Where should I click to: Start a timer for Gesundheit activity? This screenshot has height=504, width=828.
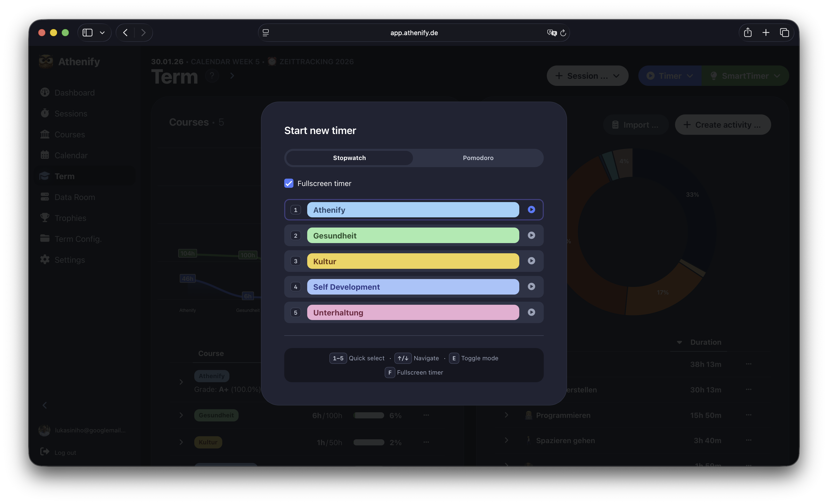[531, 235]
